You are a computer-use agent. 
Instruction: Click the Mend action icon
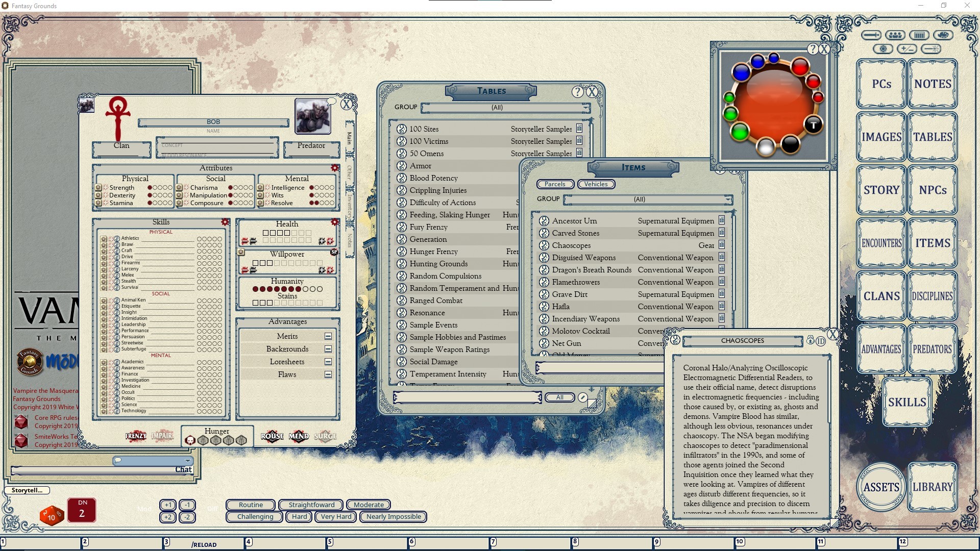coord(299,436)
